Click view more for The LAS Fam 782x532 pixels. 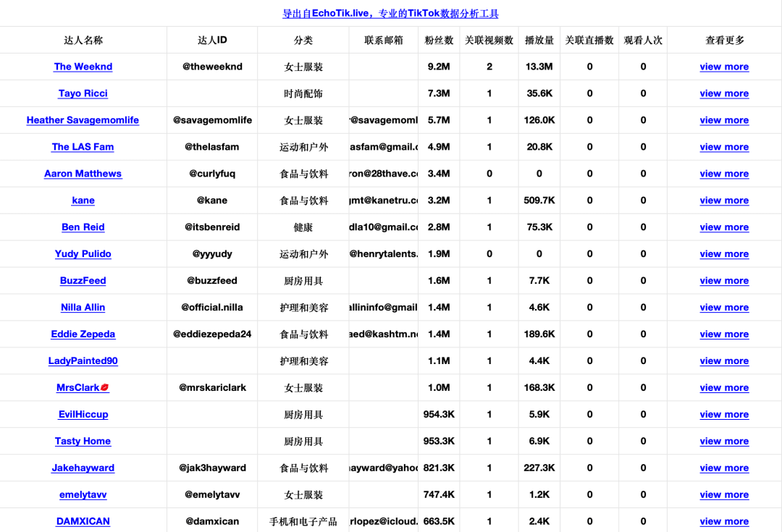(x=724, y=147)
